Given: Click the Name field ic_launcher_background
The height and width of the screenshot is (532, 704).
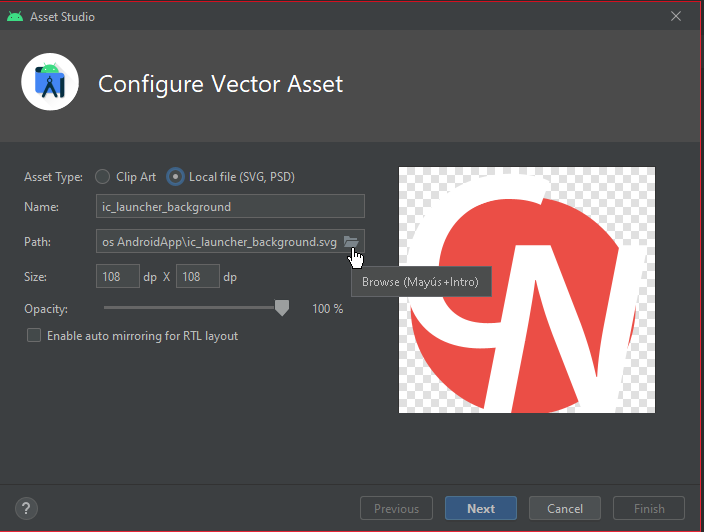Looking at the screenshot, I should pos(230,207).
